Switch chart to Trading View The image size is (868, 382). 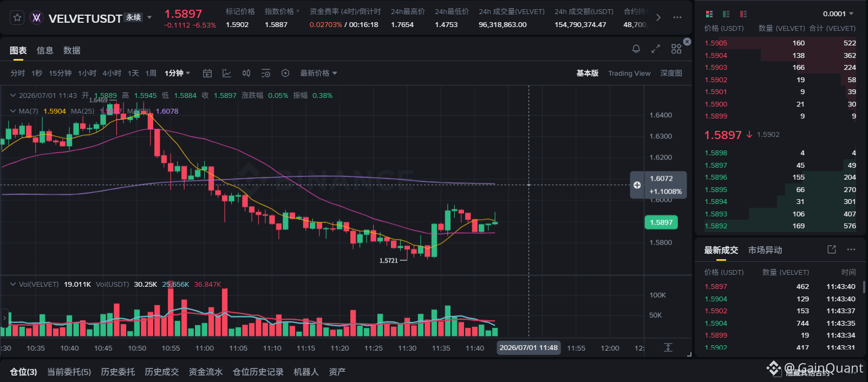pos(629,73)
